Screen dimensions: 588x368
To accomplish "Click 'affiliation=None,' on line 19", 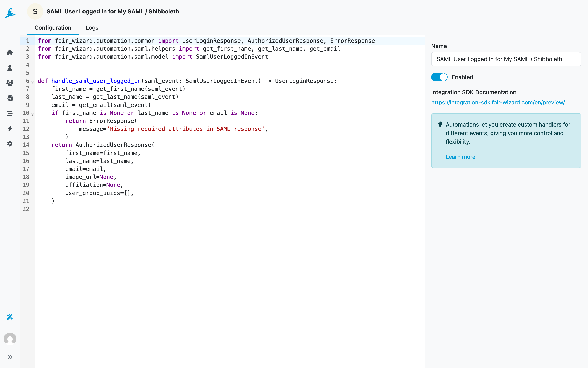I will (x=94, y=185).
